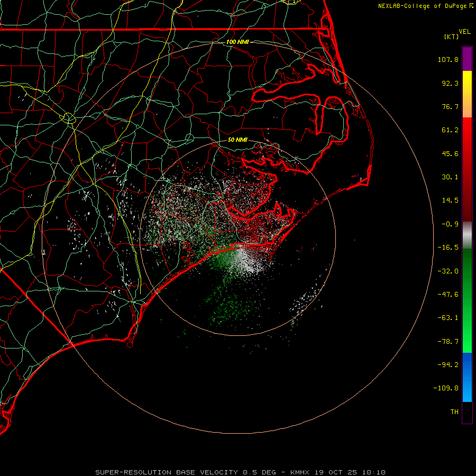Click the TH legend label
This screenshot has height=476, width=476.
coord(454,412)
